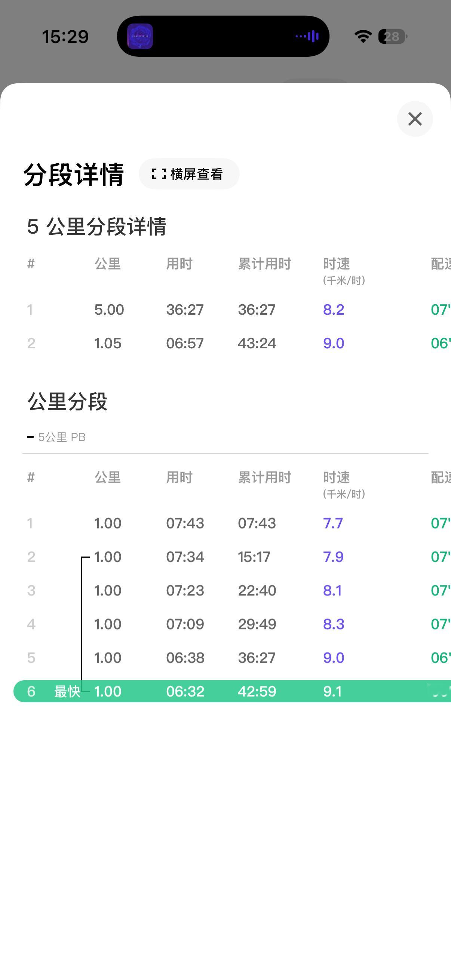Tap the 42:59 cumulative time

click(x=257, y=691)
